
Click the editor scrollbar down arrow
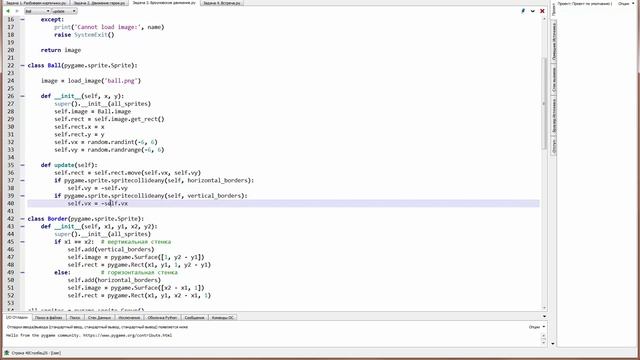pos(544,308)
